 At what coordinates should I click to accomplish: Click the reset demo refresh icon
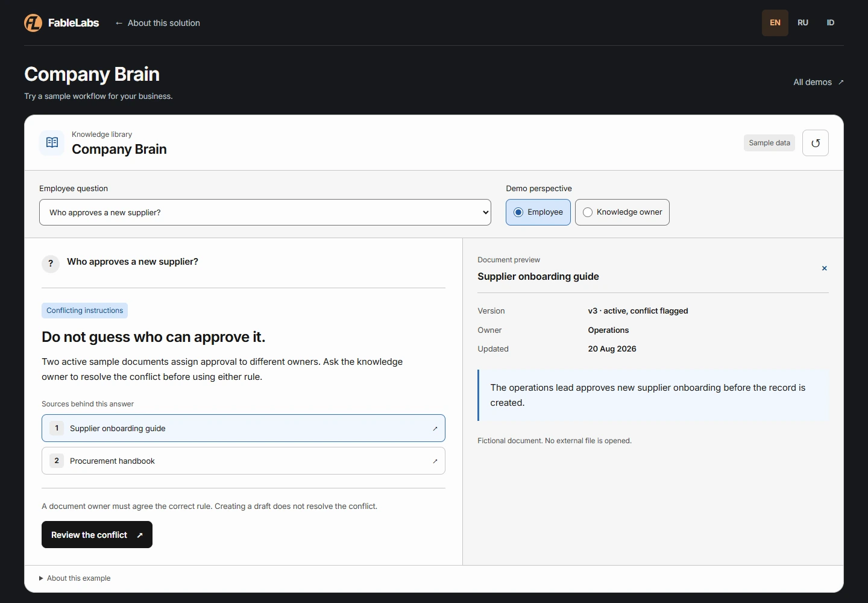(x=816, y=143)
